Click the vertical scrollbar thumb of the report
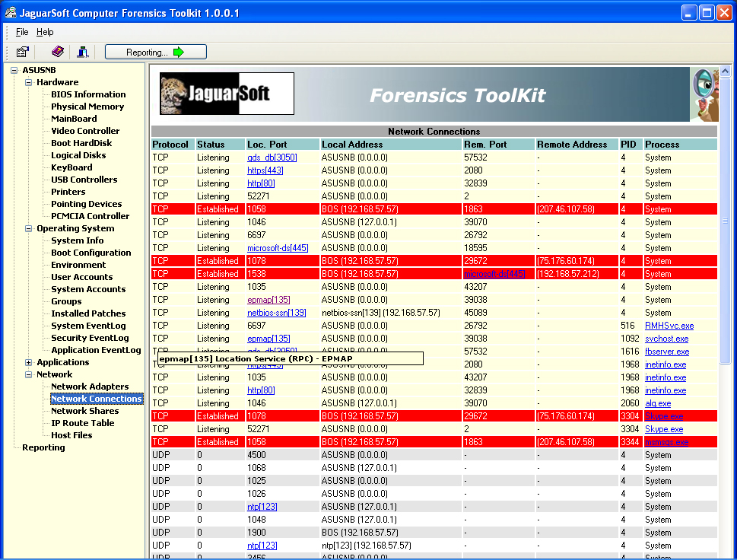 coord(726,221)
